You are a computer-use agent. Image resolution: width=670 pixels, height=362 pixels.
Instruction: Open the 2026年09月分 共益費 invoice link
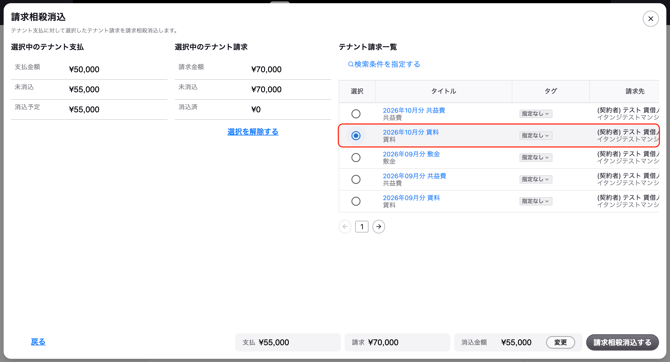[414, 176]
